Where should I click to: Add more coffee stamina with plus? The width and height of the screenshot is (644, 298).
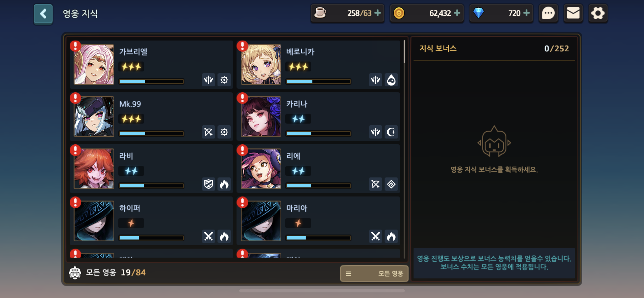pyautogui.click(x=377, y=13)
